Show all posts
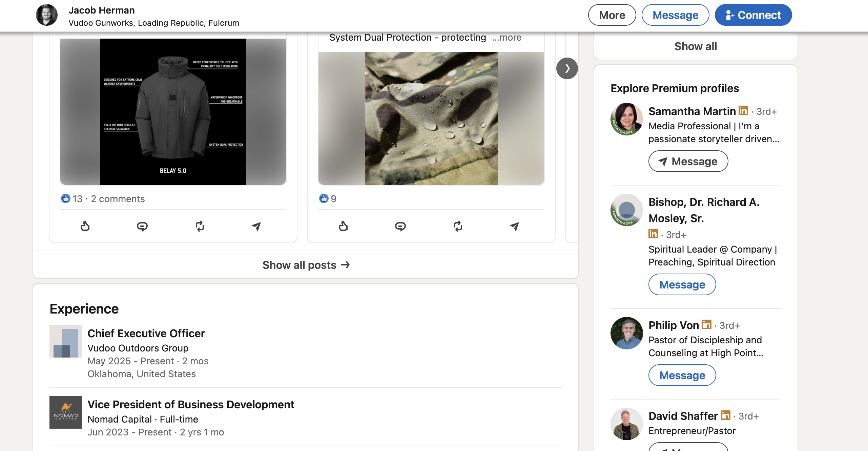 coord(306,265)
